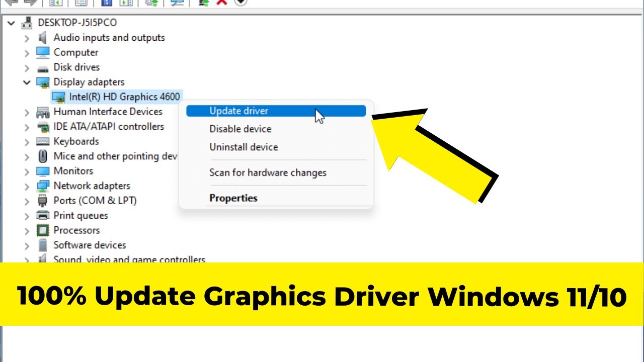Click the Human Interface Devices icon
Image resolution: width=644 pixels, height=362 pixels.
click(x=43, y=112)
